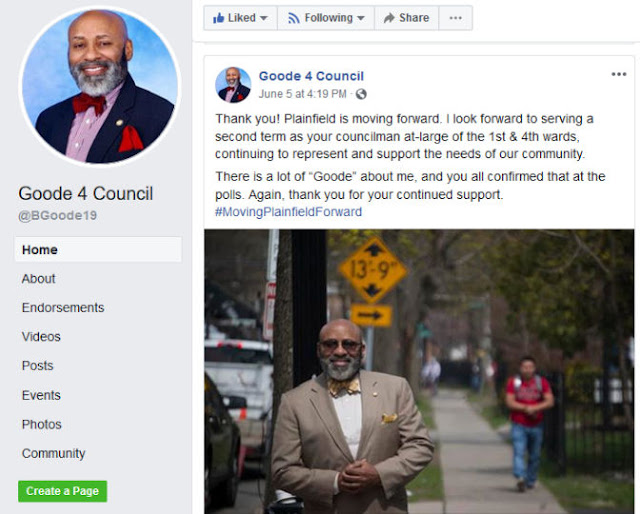Open the page's three-dot more options button
The width and height of the screenshot is (640, 514).
tap(456, 18)
